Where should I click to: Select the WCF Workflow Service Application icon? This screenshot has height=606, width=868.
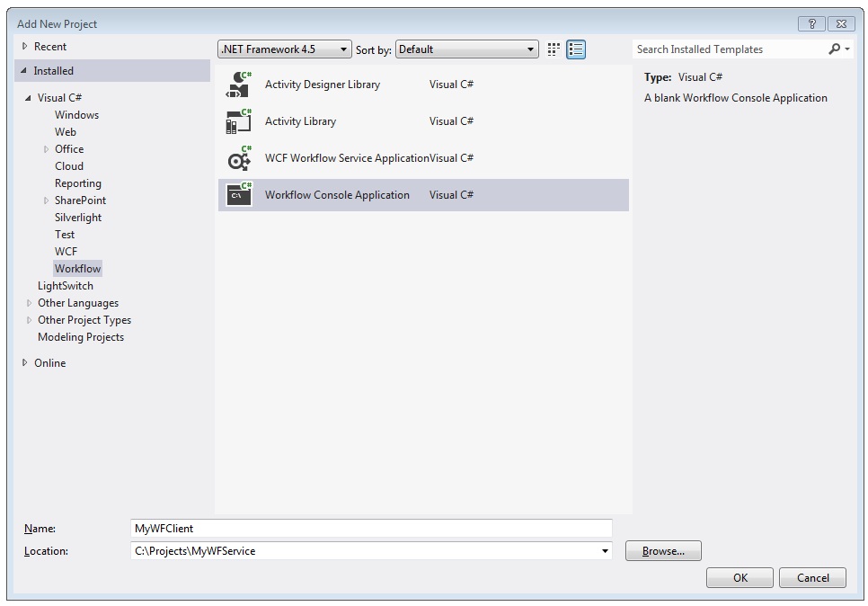(237, 158)
